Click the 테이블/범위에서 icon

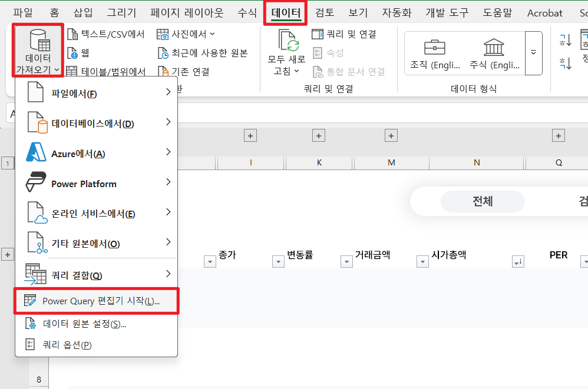click(x=73, y=70)
